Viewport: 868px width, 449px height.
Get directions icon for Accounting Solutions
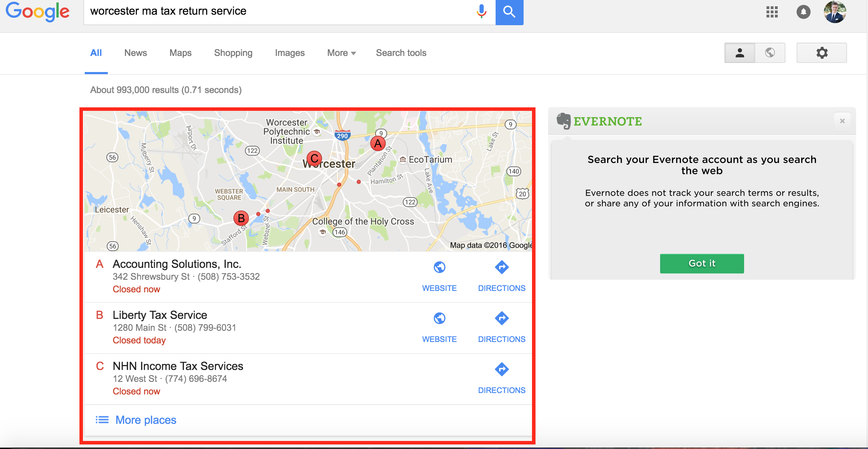[502, 267]
